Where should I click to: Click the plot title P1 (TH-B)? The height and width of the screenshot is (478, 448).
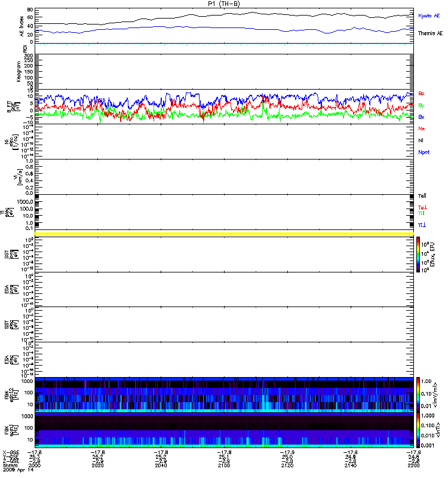coord(223,4)
